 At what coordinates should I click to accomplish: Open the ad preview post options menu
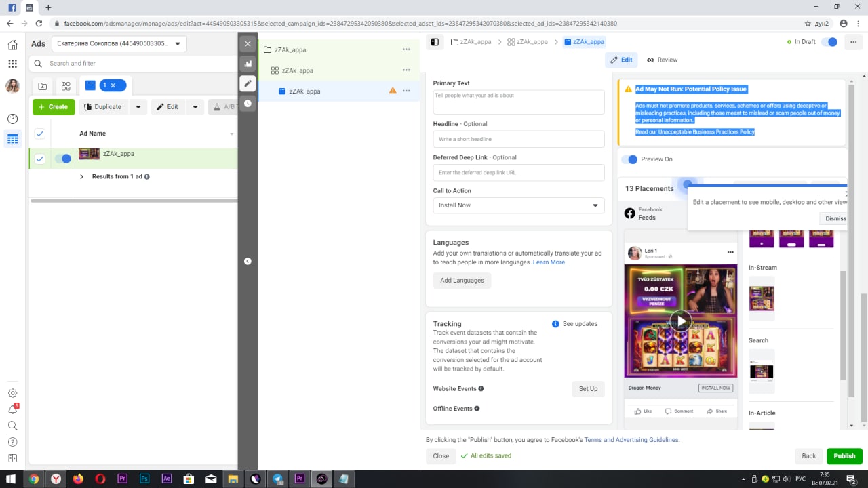pos(730,252)
